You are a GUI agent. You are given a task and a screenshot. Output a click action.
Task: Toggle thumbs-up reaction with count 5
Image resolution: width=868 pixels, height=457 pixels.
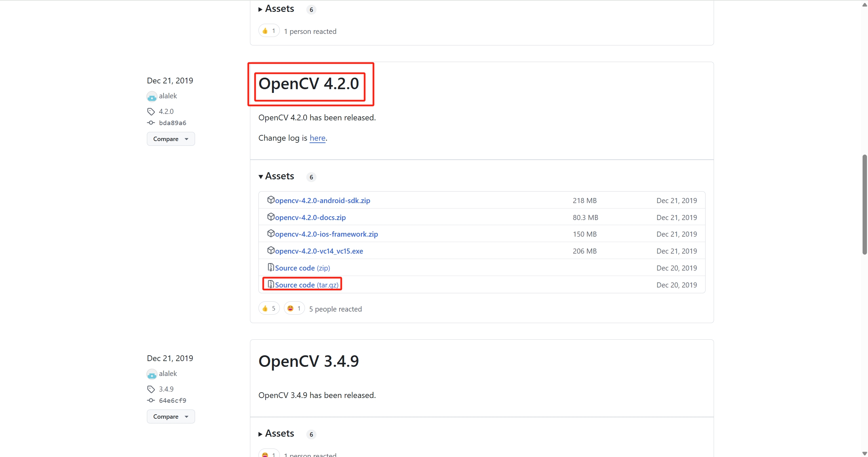(x=269, y=309)
